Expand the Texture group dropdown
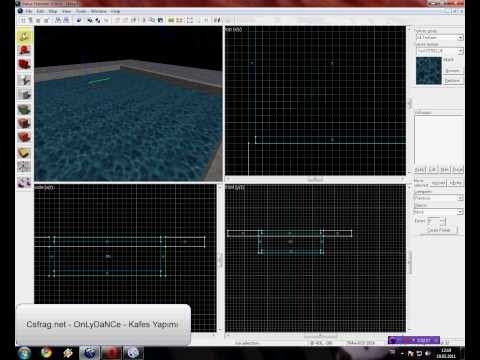The image size is (480, 360). [460, 38]
